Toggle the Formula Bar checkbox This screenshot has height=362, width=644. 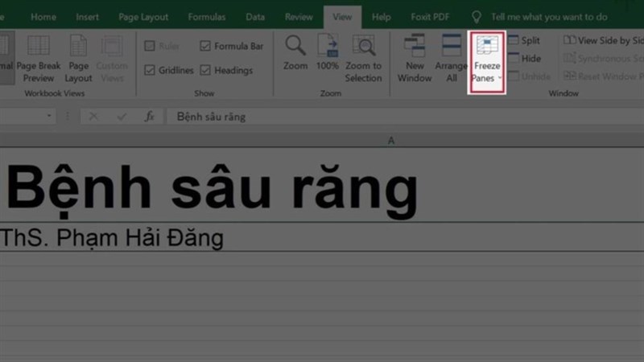[x=205, y=46]
